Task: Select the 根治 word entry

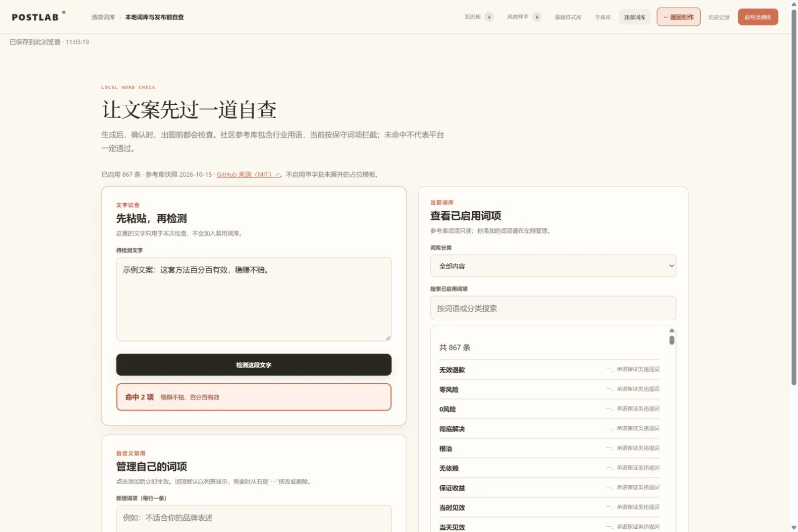Action: coord(549,449)
